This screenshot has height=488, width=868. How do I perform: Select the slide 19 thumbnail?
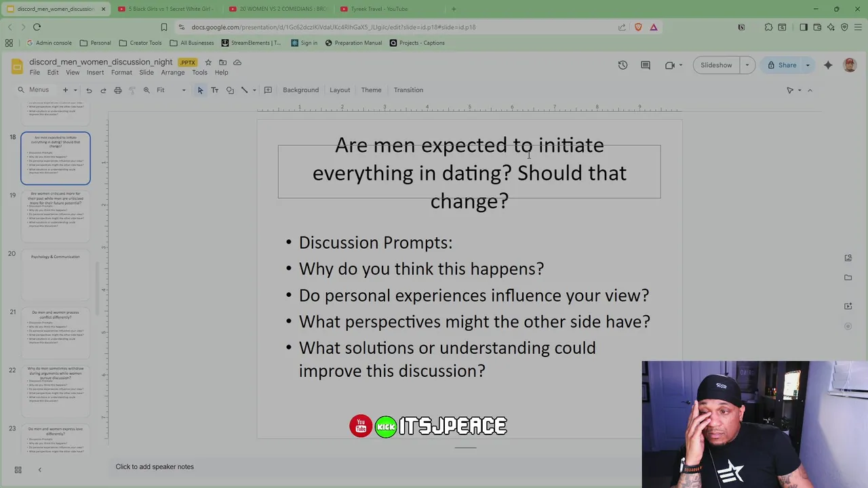pos(56,216)
